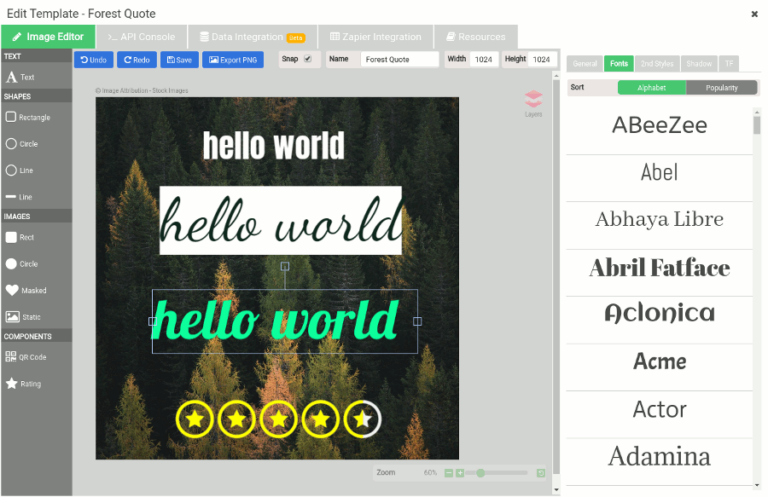Viewport: 768px width, 497px height.
Task: Click the zoom slider handle
Action: point(481,472)
